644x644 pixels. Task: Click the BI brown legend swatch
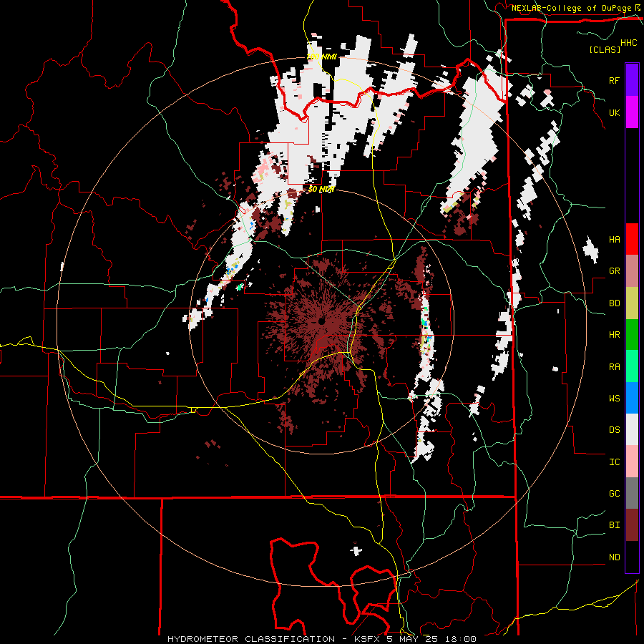632,525
